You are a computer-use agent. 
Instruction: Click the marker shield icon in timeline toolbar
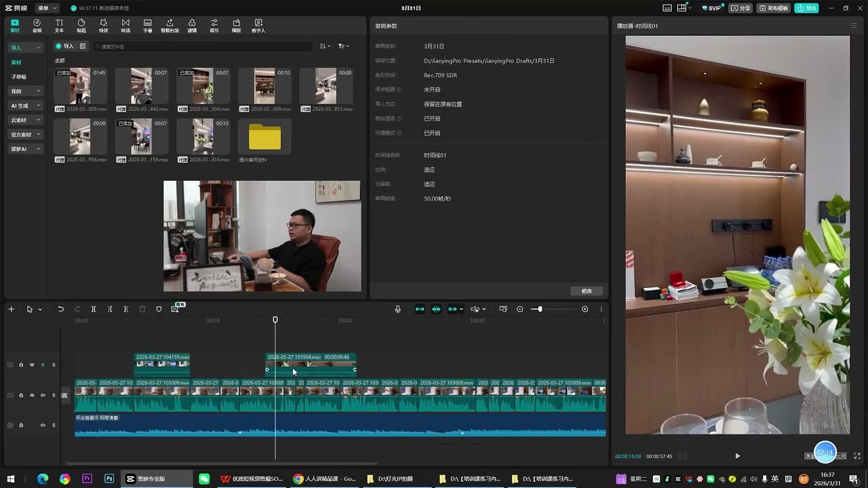click(159, 309)
